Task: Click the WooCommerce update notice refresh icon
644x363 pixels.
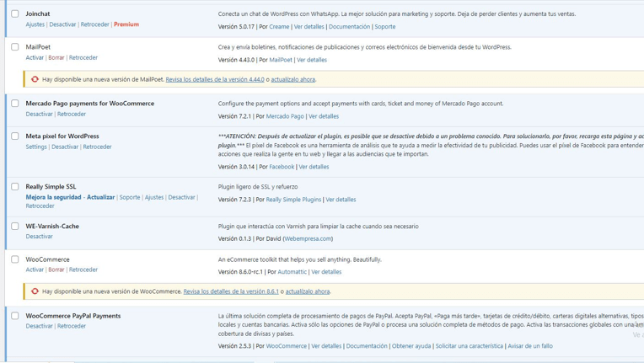Action: [35, 291]
